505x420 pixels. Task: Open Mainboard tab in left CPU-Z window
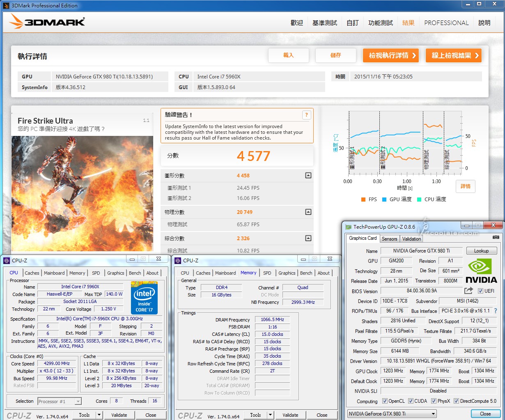tap(54, 273)
